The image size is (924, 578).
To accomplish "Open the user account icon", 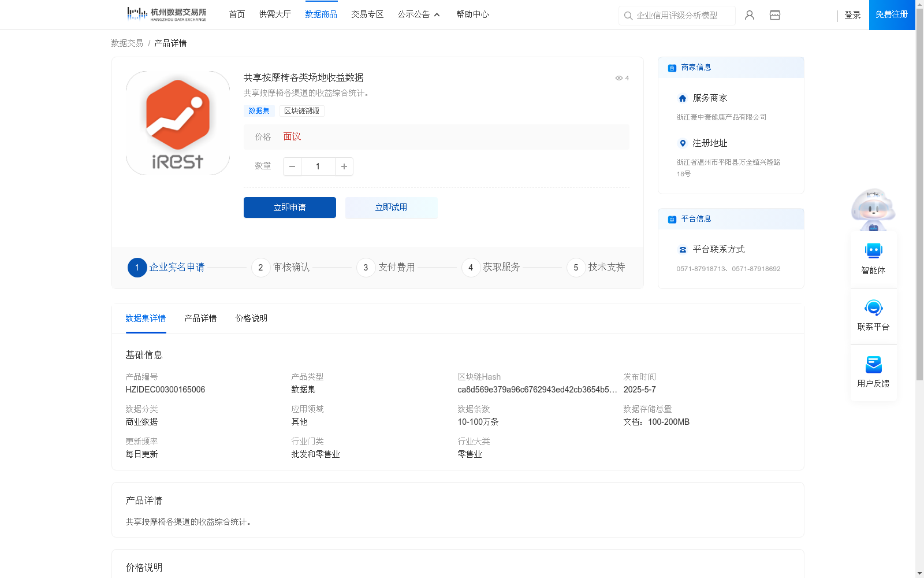I will tap(750, 15).
